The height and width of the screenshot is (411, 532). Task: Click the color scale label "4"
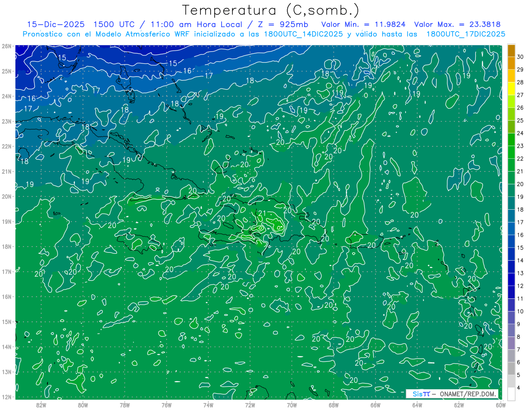point(519,388)
